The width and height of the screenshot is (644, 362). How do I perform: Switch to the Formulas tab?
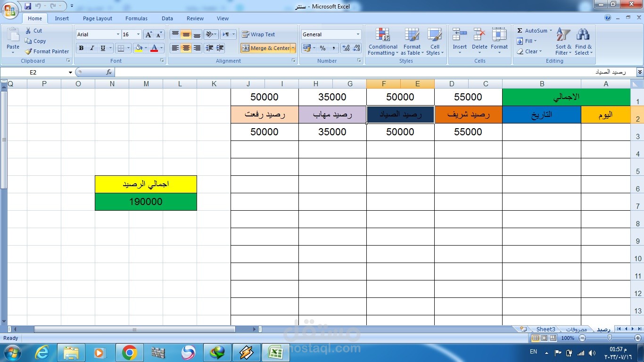[x=136, y=18]
